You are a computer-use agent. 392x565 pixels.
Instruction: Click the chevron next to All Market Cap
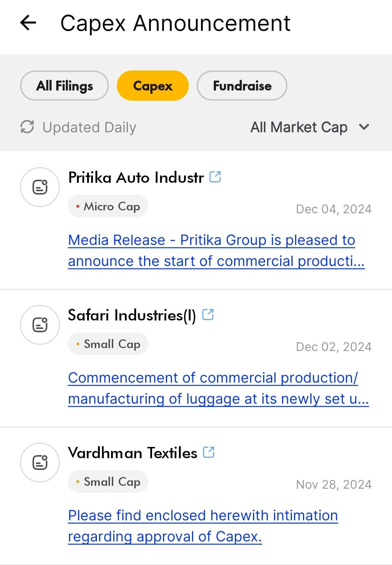pos(364,127)
